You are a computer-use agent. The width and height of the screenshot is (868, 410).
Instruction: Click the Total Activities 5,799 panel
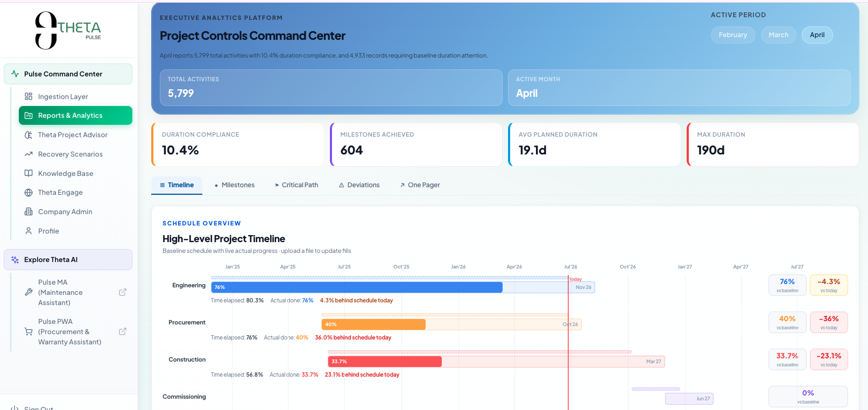[331, 88]
